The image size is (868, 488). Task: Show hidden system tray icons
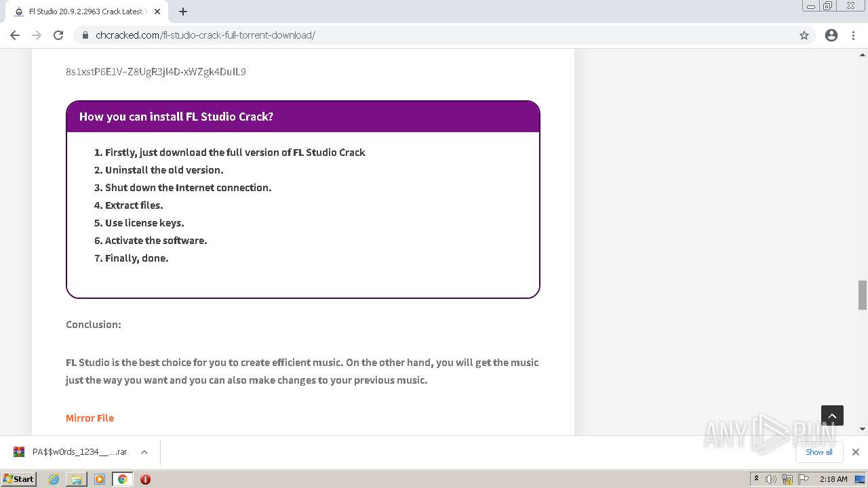point(756,479)
